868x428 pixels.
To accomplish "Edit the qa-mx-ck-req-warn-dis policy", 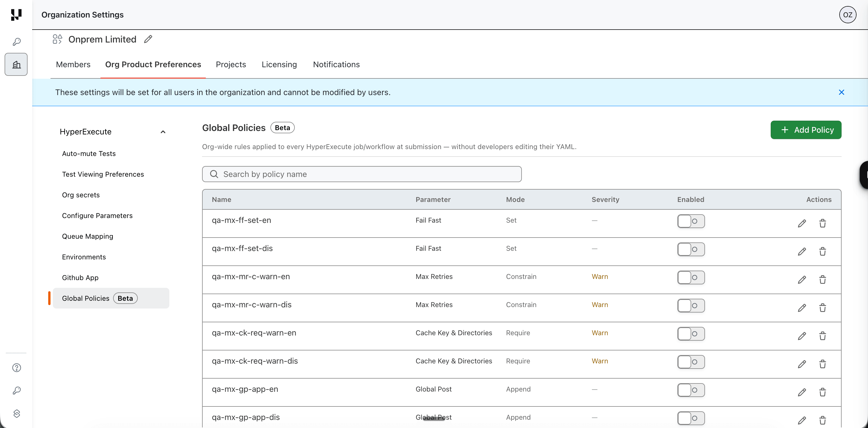I will (x=802, y=364).
